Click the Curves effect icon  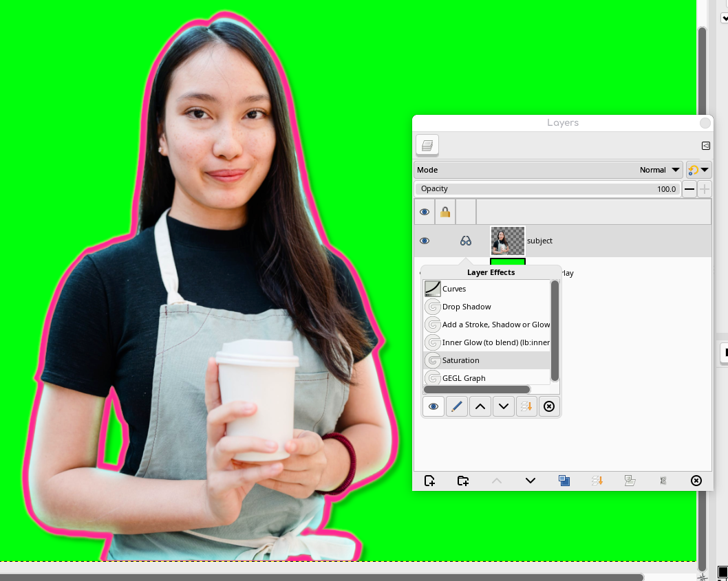pos(432,289)
